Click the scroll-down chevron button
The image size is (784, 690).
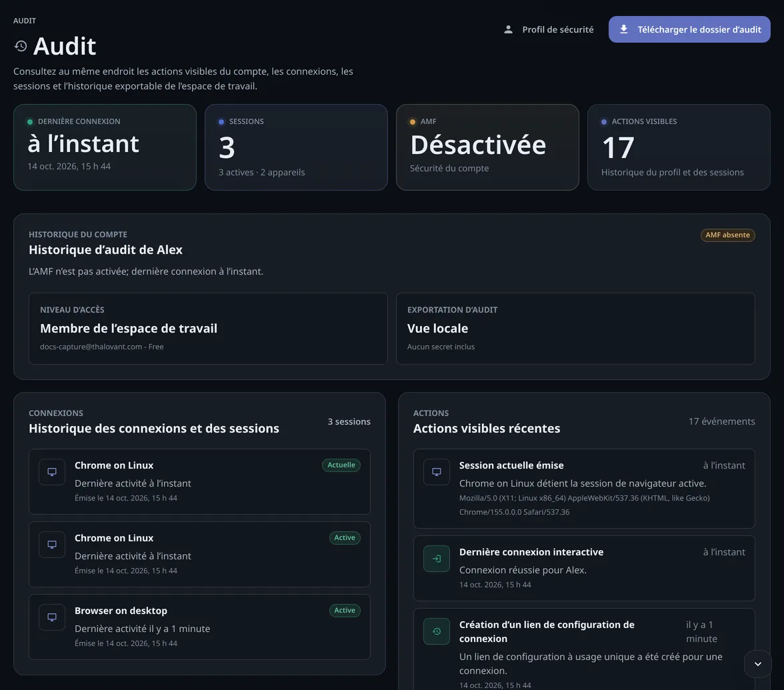(x=757, y=664)
